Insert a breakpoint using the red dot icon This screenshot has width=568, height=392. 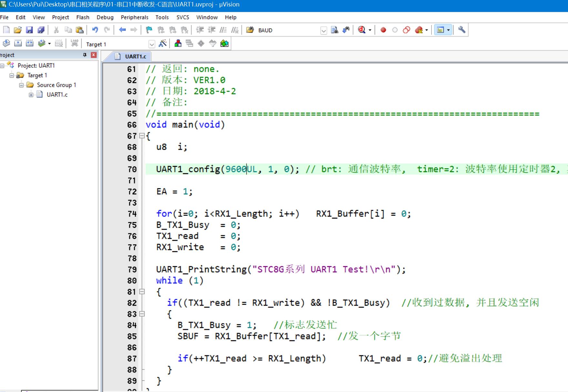383,30
